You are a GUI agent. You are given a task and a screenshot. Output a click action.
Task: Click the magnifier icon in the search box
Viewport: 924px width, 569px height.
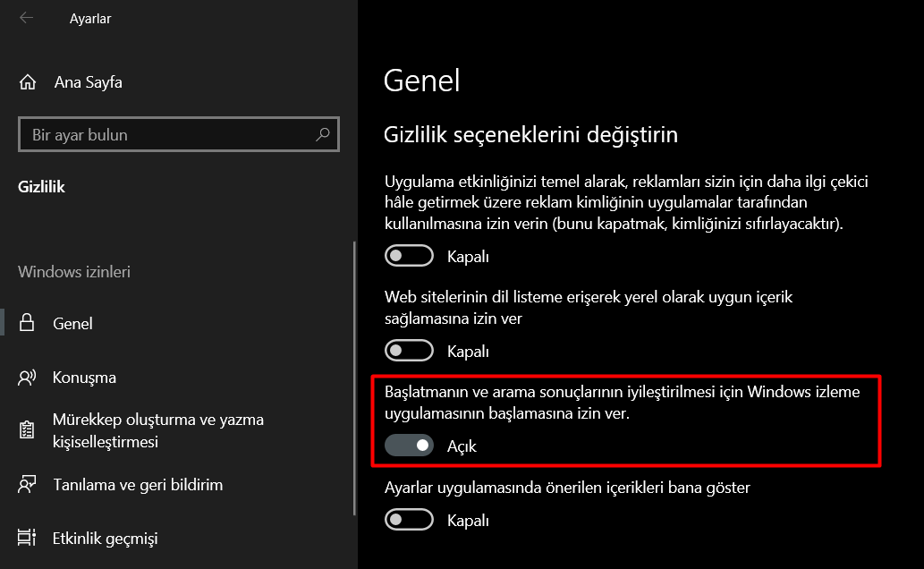pos(323,133)
